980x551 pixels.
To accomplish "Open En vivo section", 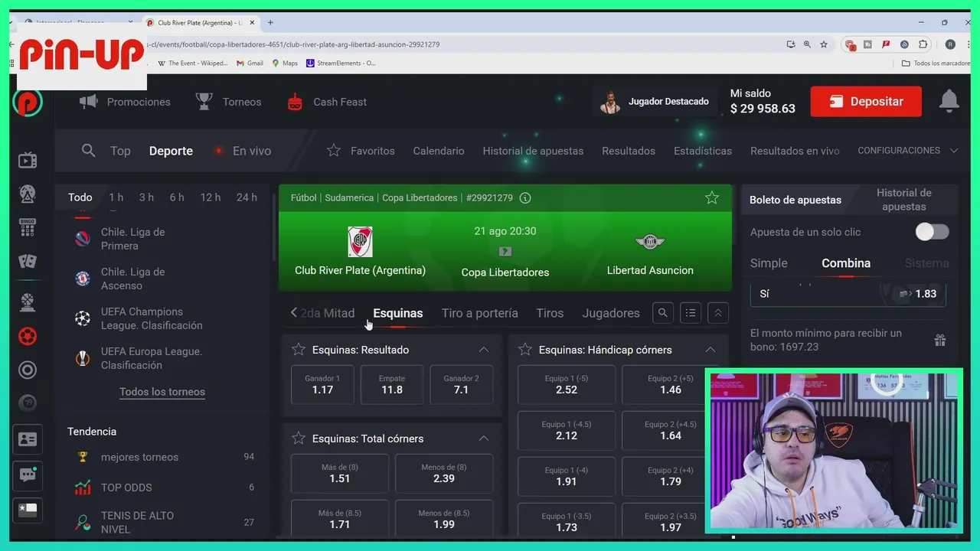I will pos(243,151).
